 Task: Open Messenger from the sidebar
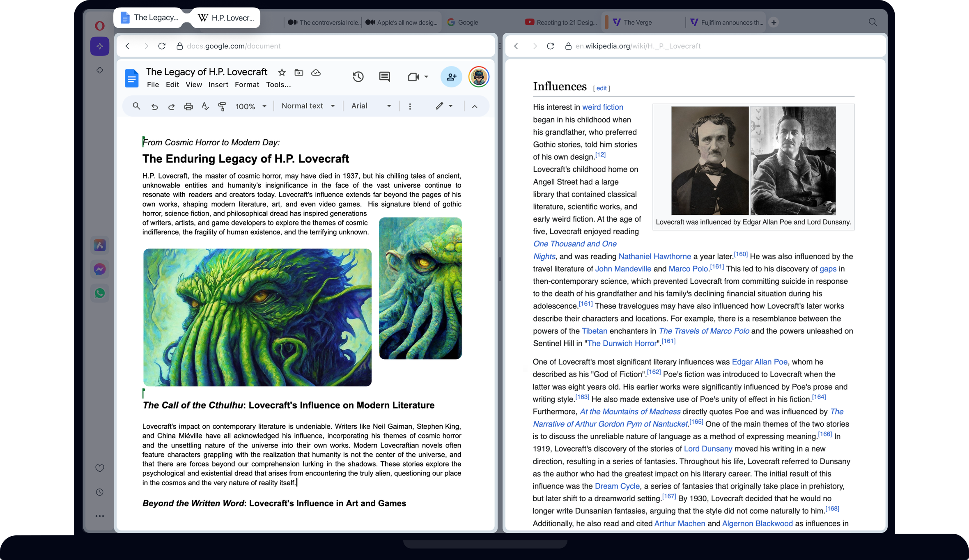[100, 269]
